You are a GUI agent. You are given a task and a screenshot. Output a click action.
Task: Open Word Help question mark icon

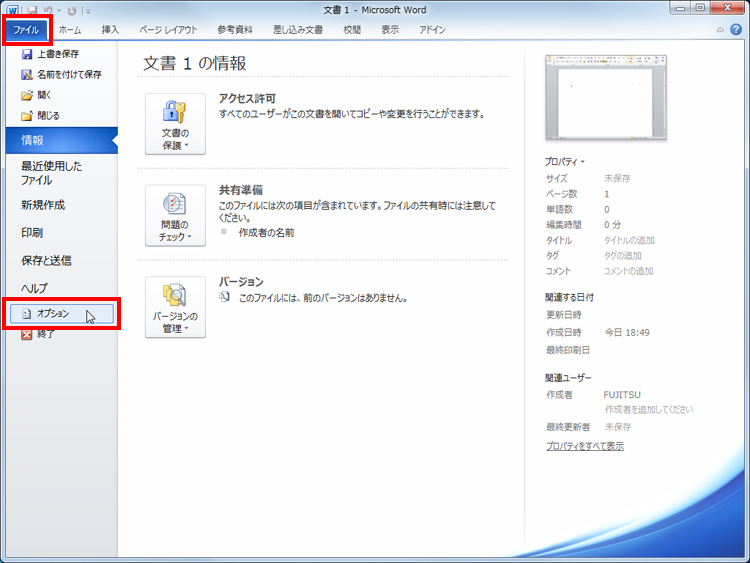click(736, 29)
